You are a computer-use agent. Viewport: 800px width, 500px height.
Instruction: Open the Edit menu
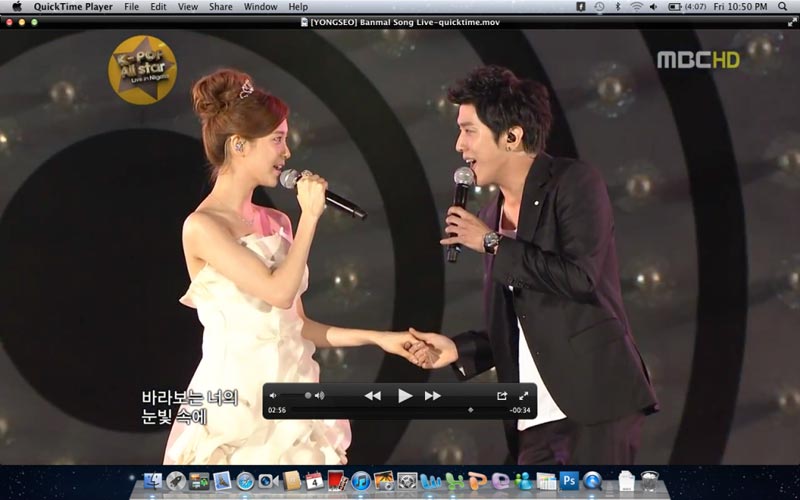pos(158,7)
